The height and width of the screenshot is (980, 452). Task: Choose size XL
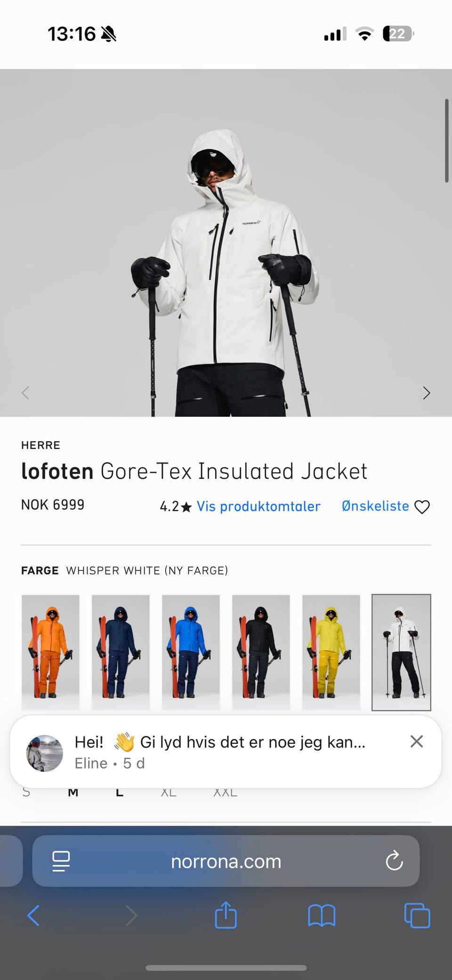[169, 793]
